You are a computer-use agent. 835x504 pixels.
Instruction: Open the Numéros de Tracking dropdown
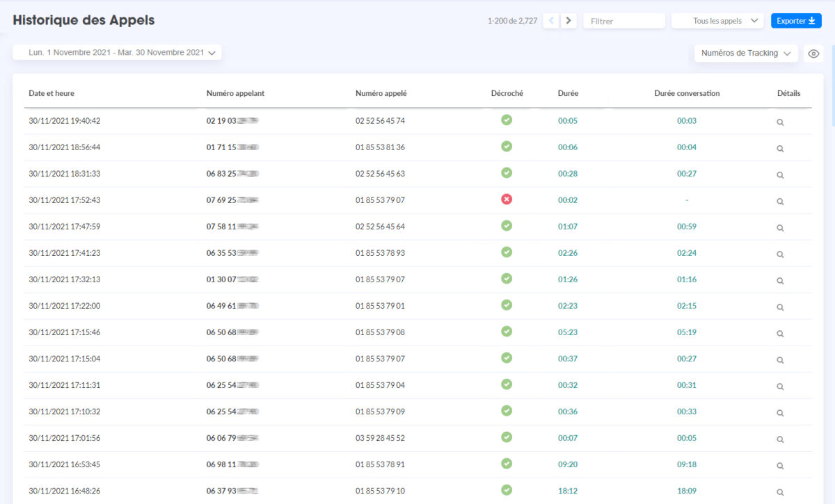pos(745,53)
